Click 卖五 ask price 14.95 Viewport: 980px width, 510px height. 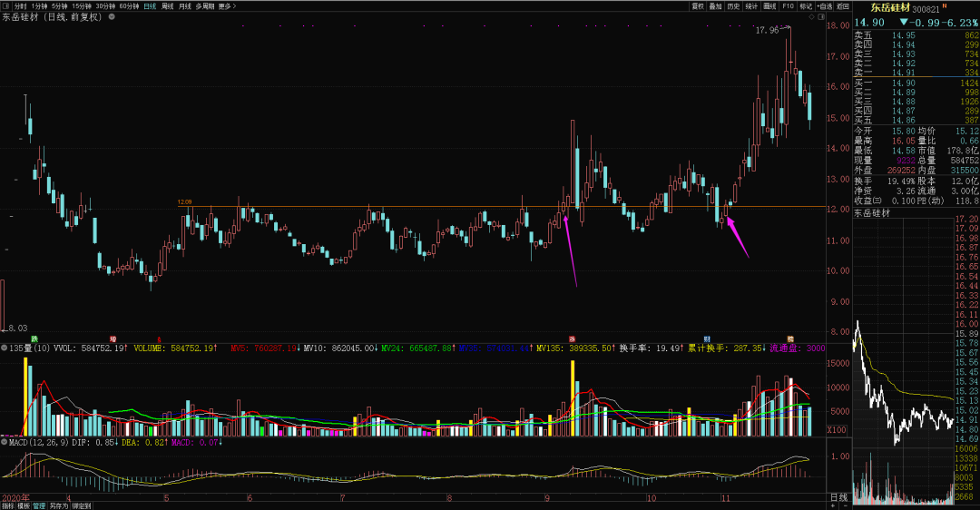[903, 35]
